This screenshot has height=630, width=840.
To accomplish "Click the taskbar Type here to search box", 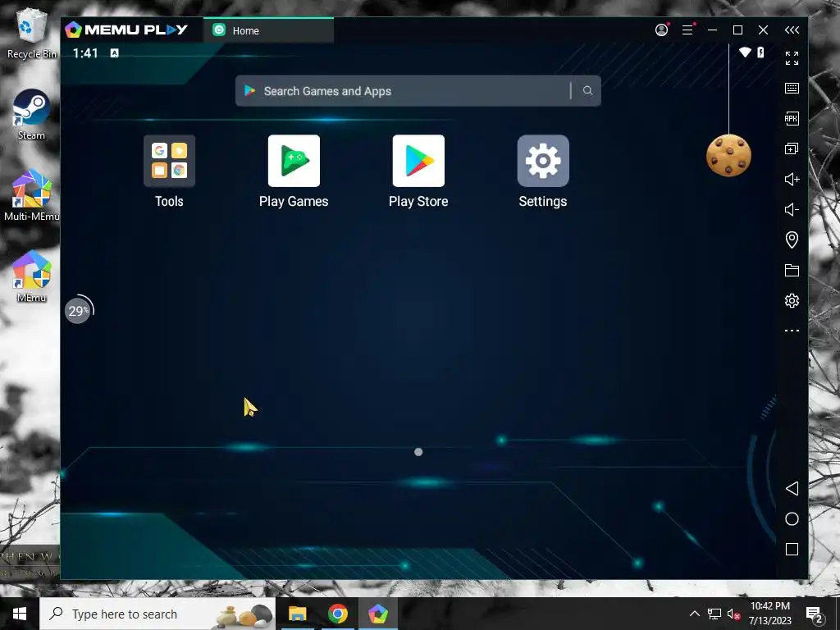I will pos(157,614).
